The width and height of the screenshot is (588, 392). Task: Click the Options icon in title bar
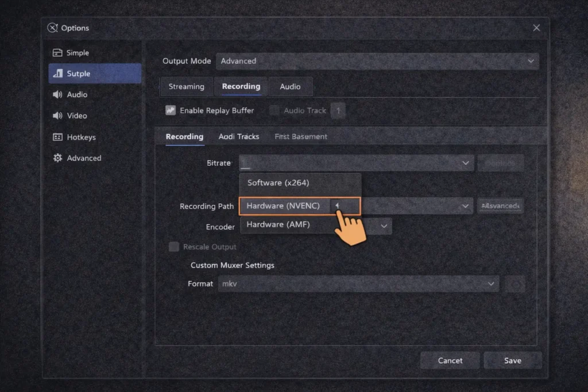[53, 28]
